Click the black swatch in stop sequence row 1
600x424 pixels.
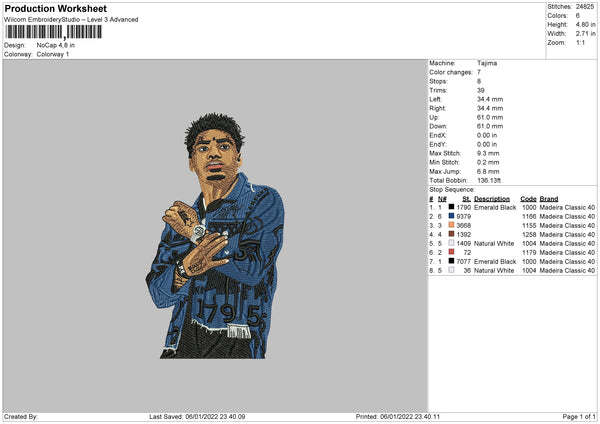click(x=452, y=207)
